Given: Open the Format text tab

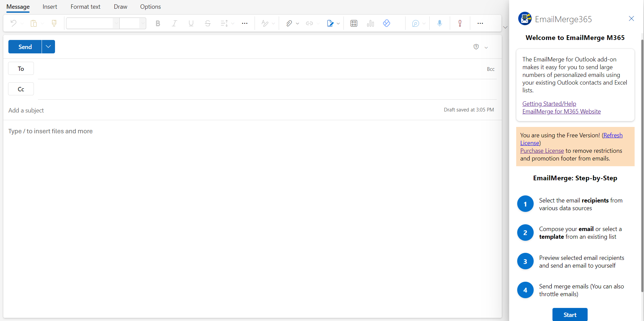Looking at the screenshot, I should point(86,7).
